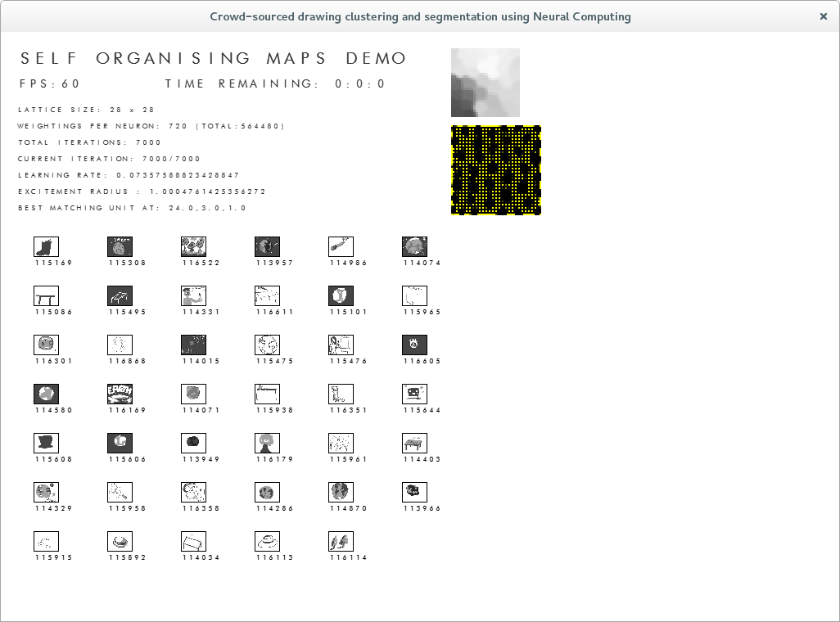
Task: Choose drawing thumbnail 114074
Action: (x=414, y=247)
